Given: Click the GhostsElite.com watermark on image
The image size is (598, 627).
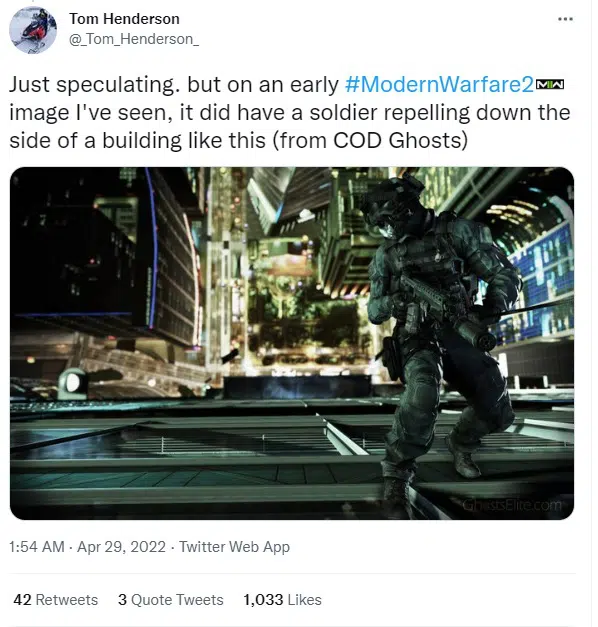Looking at the screenshot, I should click(x=512, y=505).
